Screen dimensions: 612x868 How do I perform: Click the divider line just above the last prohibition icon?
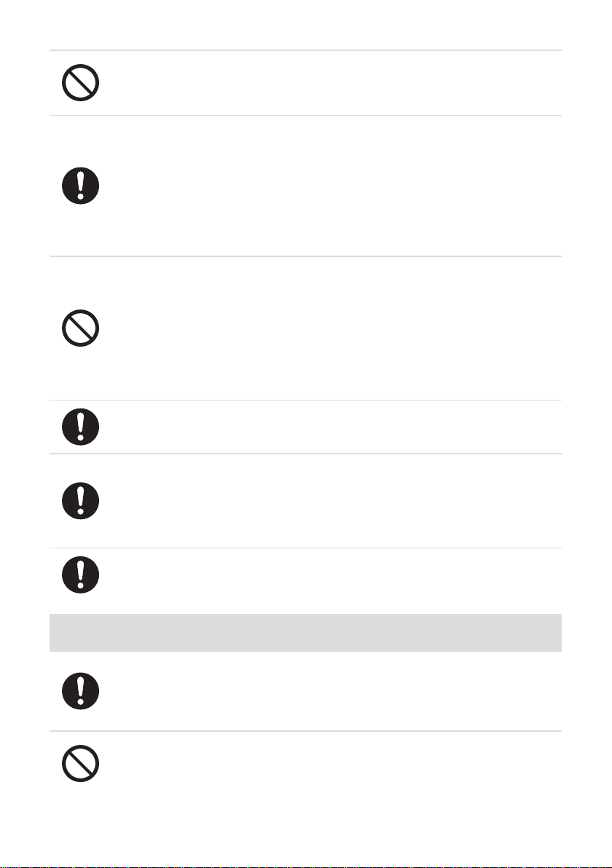pos(306,730)
